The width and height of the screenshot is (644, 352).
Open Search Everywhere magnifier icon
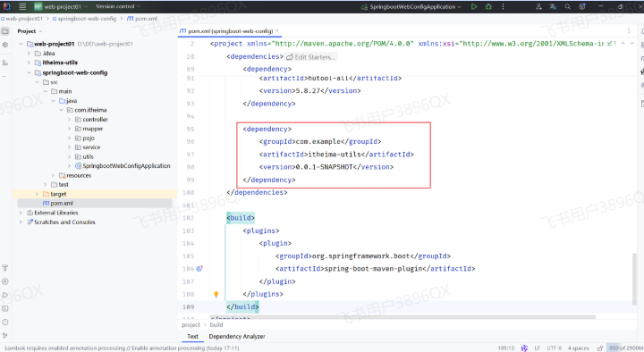tap(568, 6)
